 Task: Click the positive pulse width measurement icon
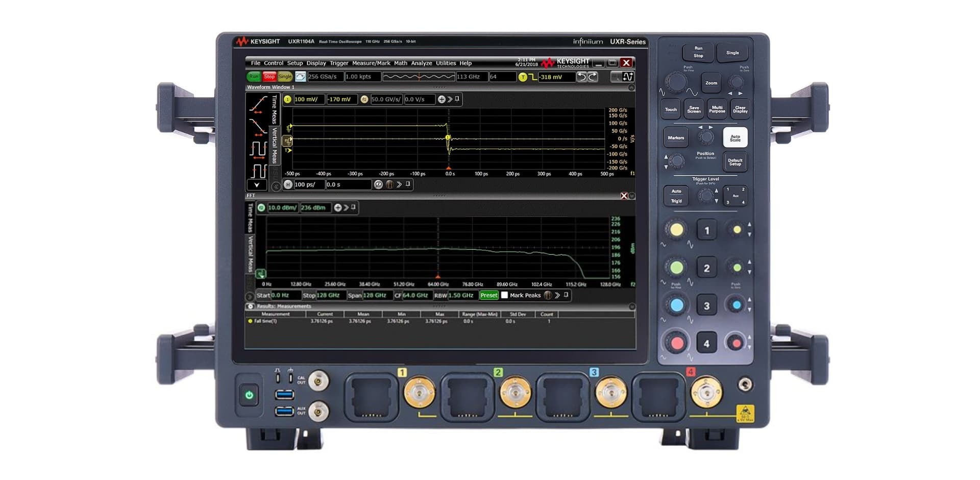(x=259, y=149)
